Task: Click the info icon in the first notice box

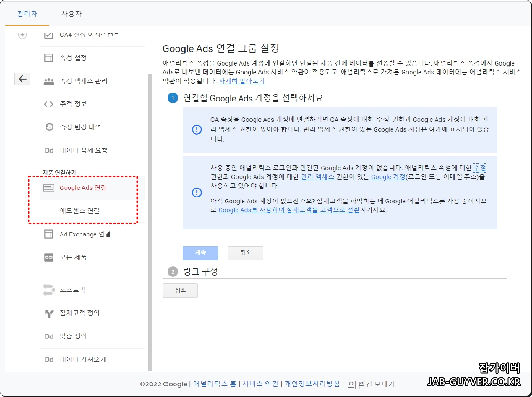Action: tap(197, 129)
